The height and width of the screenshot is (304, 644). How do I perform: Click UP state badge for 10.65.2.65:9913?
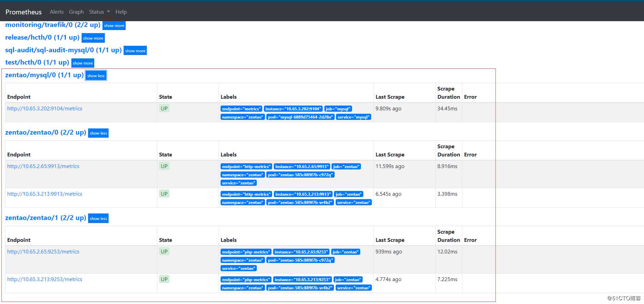click(x=164, y=166)
